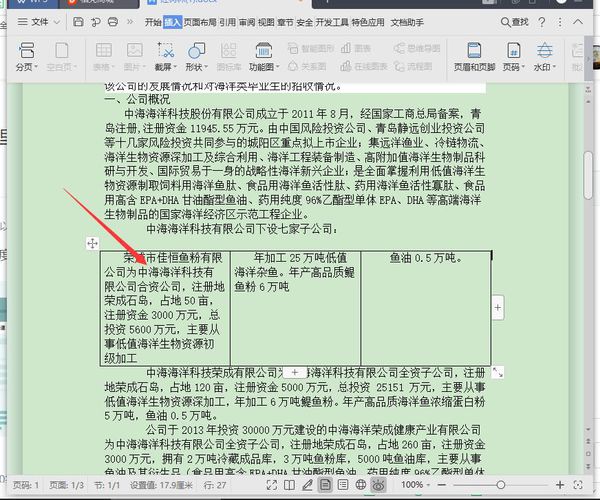
Task: Click the 页码 page number icon
Action: pos(514,50)
